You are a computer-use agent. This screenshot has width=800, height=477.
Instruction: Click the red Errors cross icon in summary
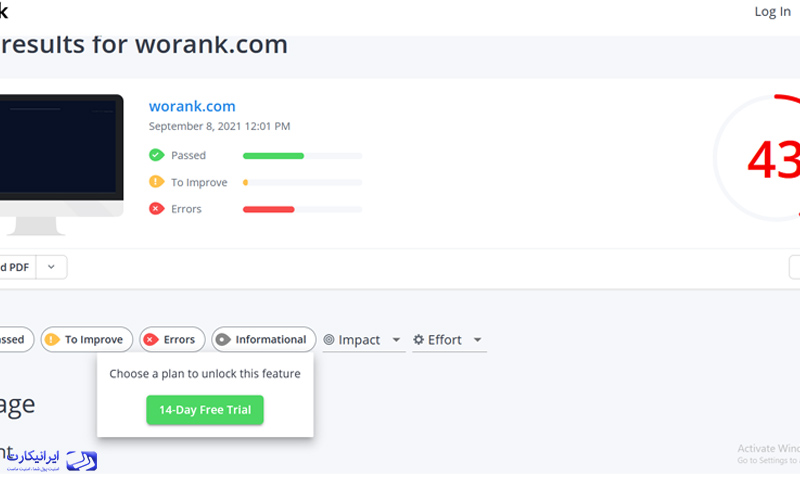pos(156,209)
